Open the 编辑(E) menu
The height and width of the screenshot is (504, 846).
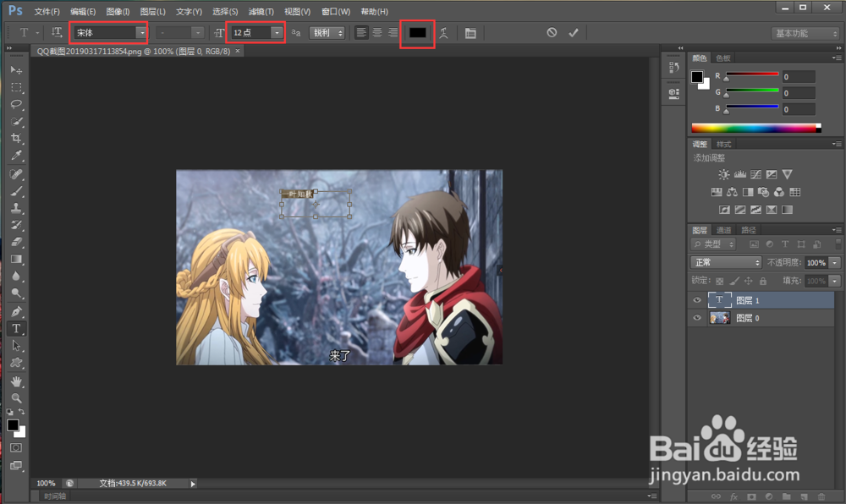(x=83, y=11)
